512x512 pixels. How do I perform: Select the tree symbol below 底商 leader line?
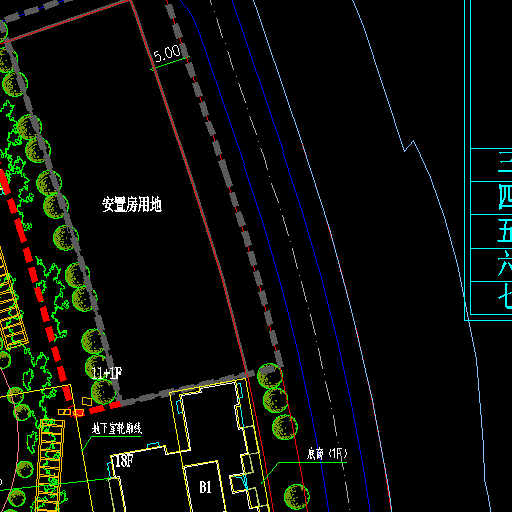(296, 497)
